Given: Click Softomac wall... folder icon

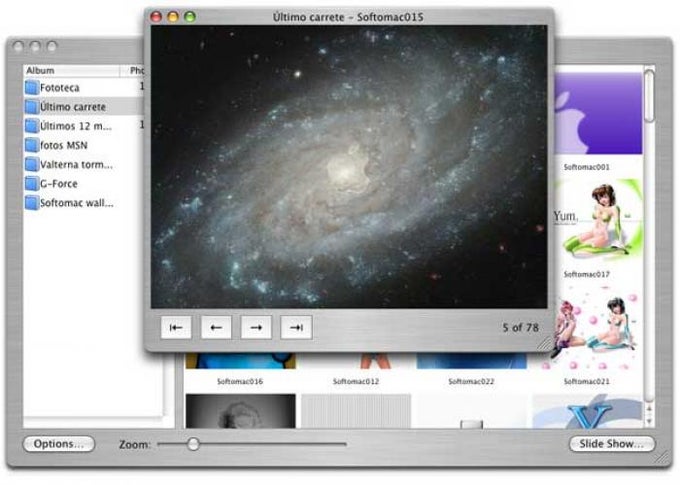Looking at the screenshot, I should pyautogui.click(x=32, y=203).
